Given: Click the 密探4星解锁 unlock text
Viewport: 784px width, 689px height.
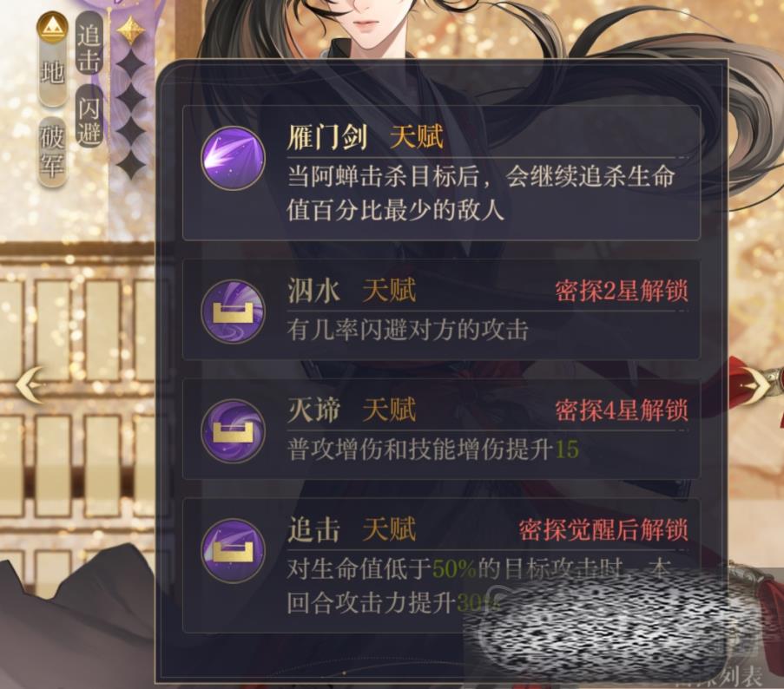Looking at the screenshot, I should click(x=622, y=410).
